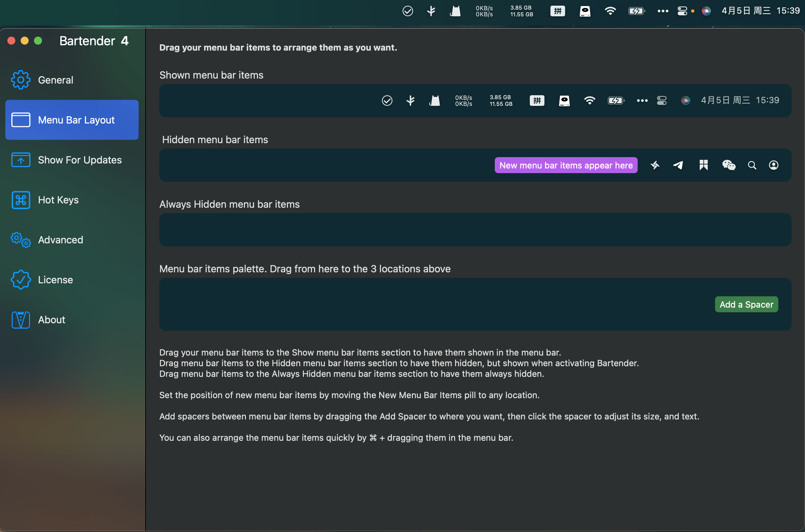
Task: Select battery charging icon in Shown items
Action: pyautogui.click(x=616, y=101)
